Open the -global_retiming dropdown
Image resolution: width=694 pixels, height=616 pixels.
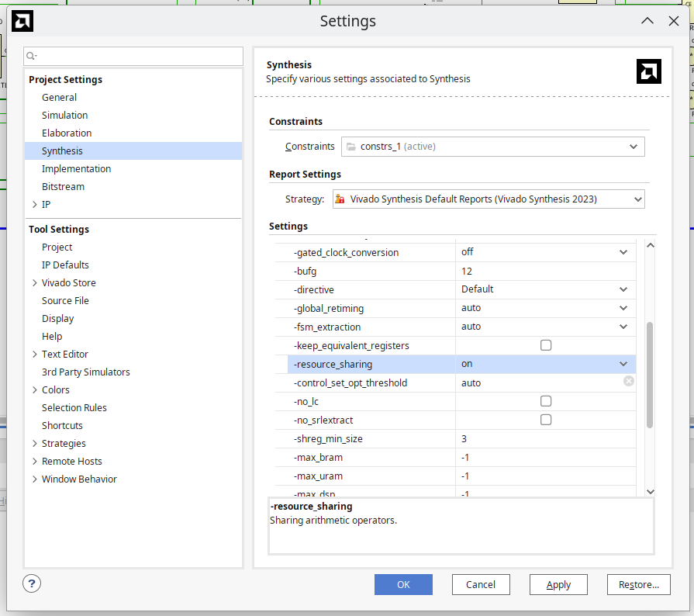[x=623, y=308]
